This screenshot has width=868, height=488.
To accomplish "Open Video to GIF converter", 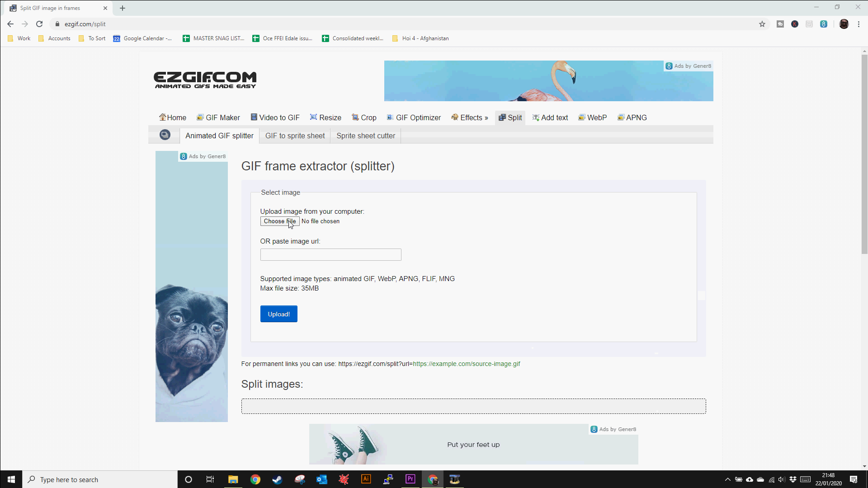I will click(275, 117).
